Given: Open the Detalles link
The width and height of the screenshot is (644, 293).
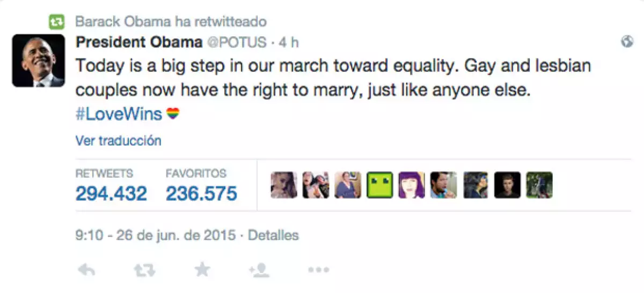Looking at the screenshot, I should pyautogui.click(x=273, y=235).
